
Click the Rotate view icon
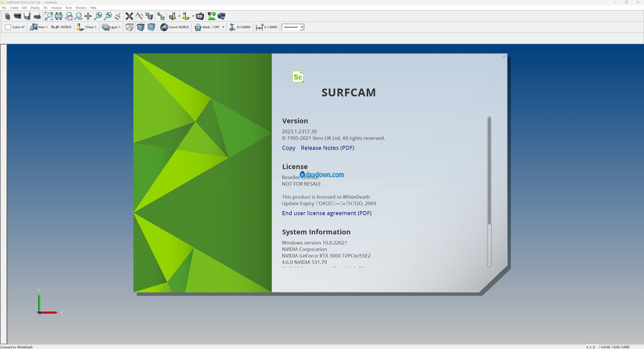pyautogui.click(x=59, y=16)
